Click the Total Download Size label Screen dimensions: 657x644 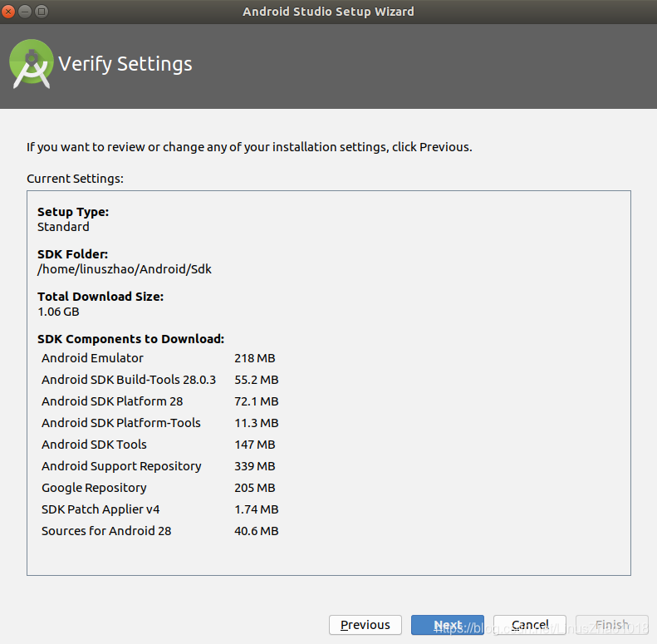tap(101, 297)
